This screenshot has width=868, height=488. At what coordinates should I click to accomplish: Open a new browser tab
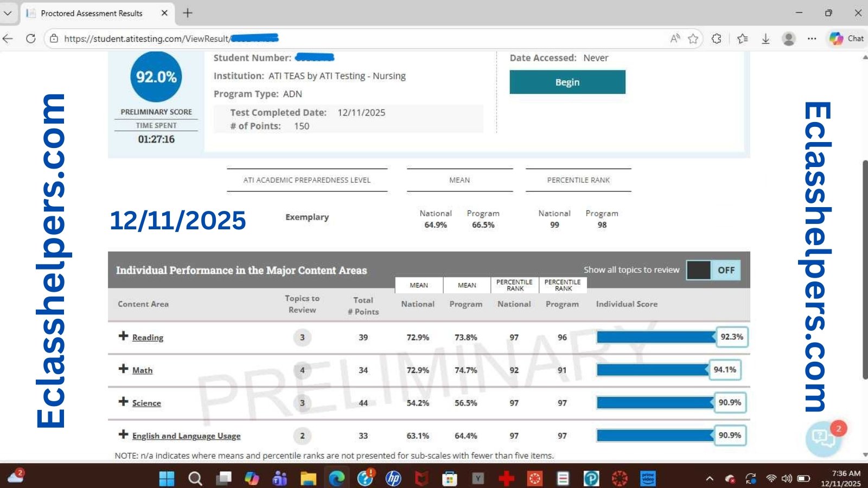pos(188,13)
